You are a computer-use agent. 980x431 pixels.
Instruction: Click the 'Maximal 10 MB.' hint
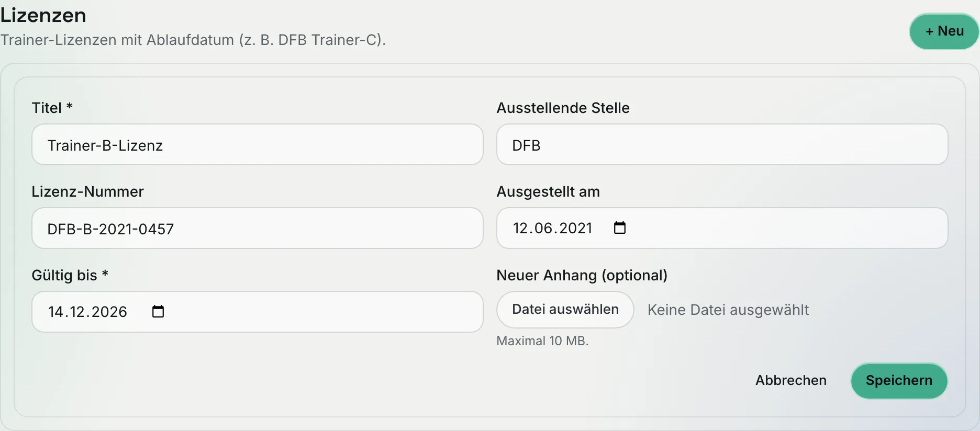542,341
